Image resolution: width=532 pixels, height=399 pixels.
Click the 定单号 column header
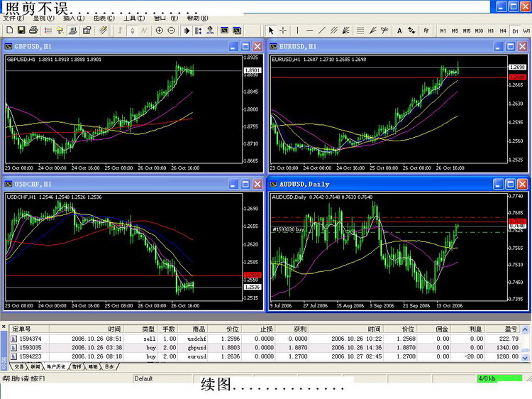tap(29, 329)
